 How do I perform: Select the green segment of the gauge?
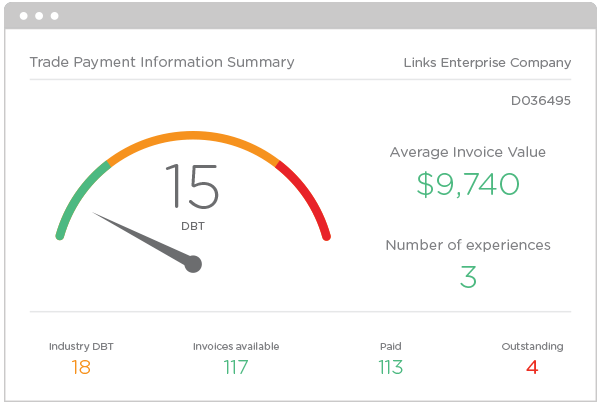[x=74, y=200]
